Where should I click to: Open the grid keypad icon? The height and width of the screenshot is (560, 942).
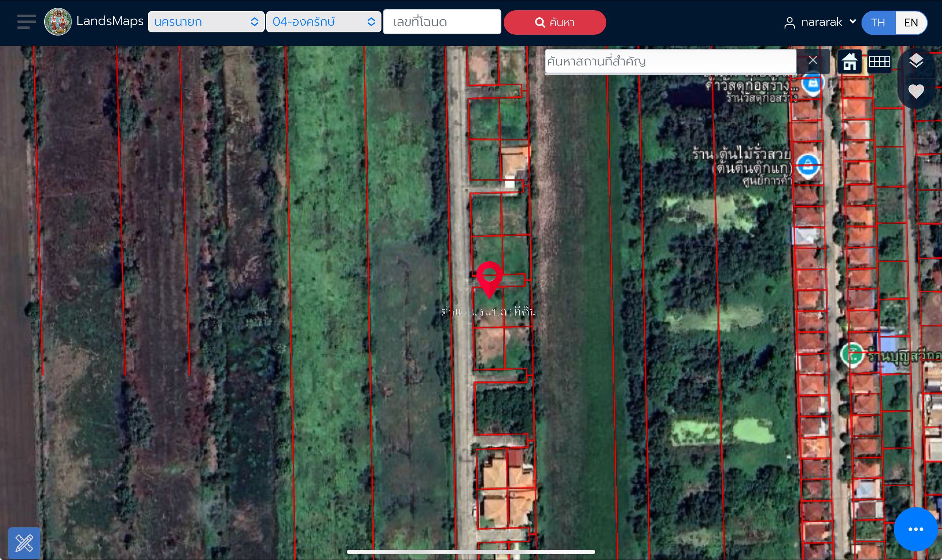tap(879, 62)
